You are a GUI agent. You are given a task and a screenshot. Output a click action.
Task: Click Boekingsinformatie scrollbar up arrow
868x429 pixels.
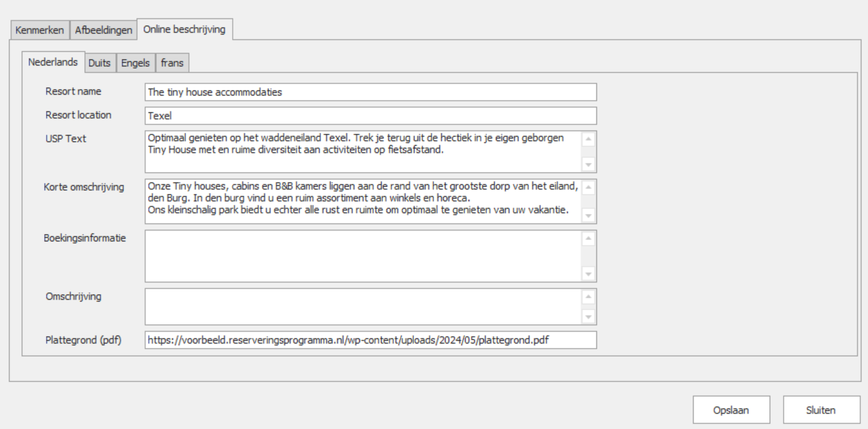pyautogui.click(x=588, y=239)
